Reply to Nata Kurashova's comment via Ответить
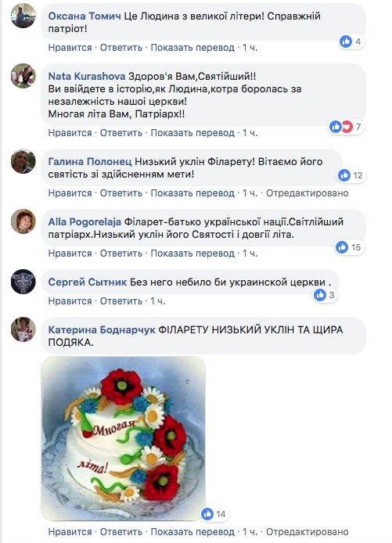Screen dimensions: 392x543 coord(121,133)
